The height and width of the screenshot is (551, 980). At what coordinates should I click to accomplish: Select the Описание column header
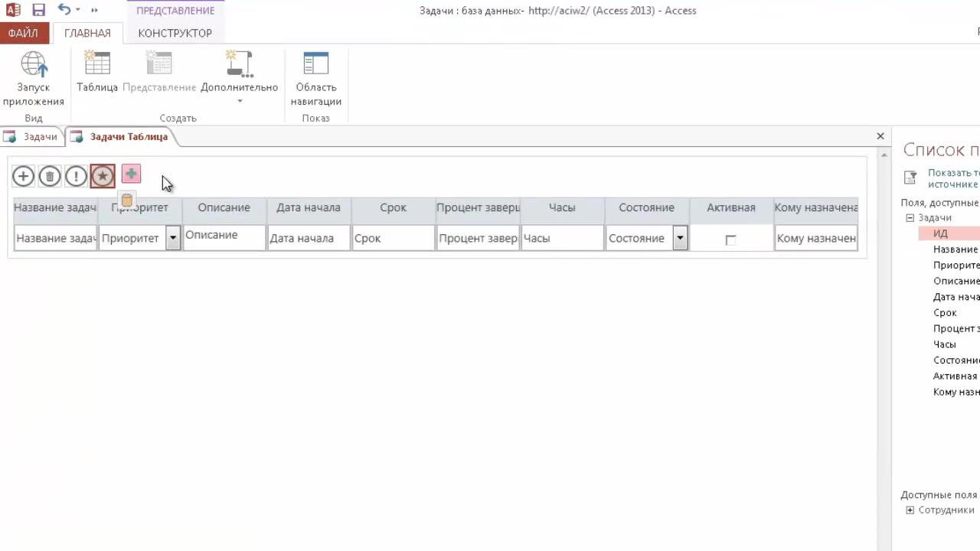(x=224, y=208)
